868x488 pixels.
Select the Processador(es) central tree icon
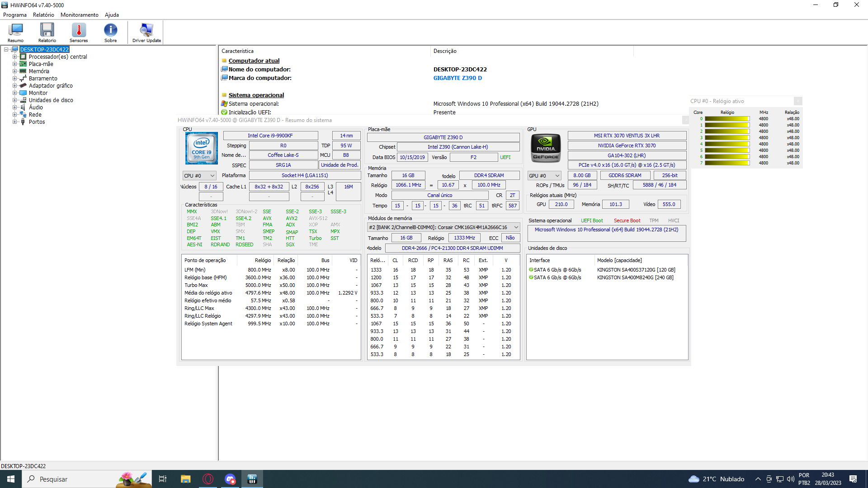click(x=23, y=57)
